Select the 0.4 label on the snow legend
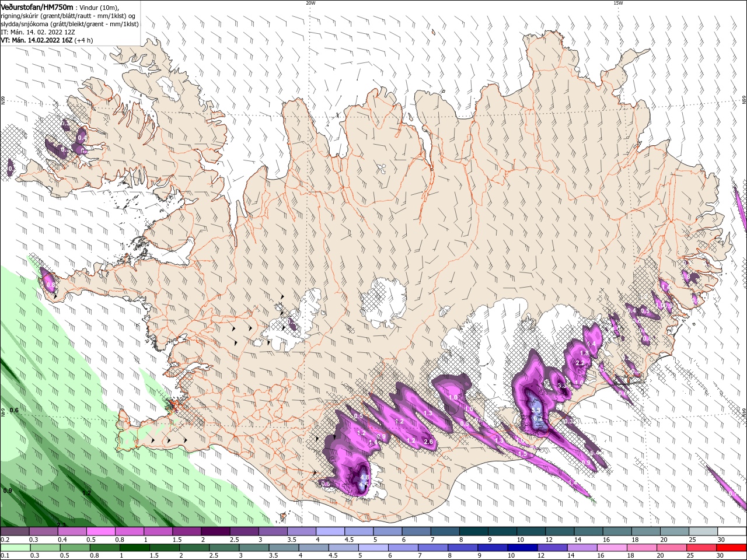The width and height of the screenshot is (747, 560). (x=62, y=540)
